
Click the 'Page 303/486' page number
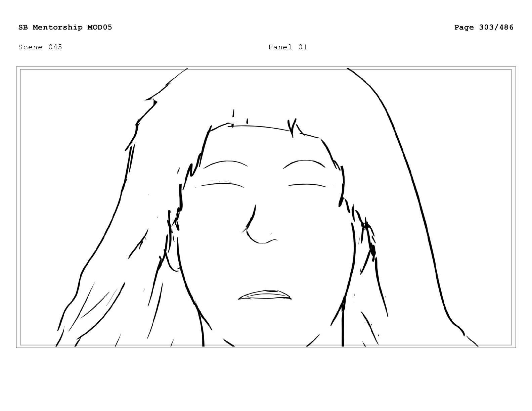484,27
